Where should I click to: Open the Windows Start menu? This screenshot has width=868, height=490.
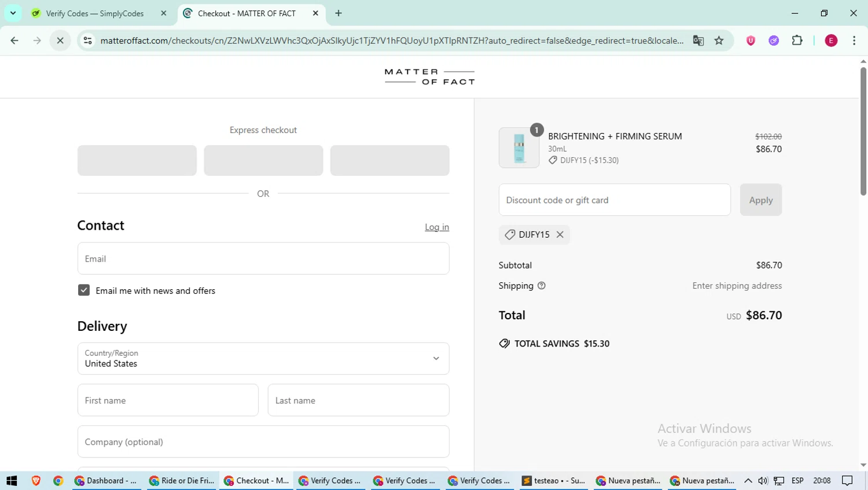pos(12,480)
